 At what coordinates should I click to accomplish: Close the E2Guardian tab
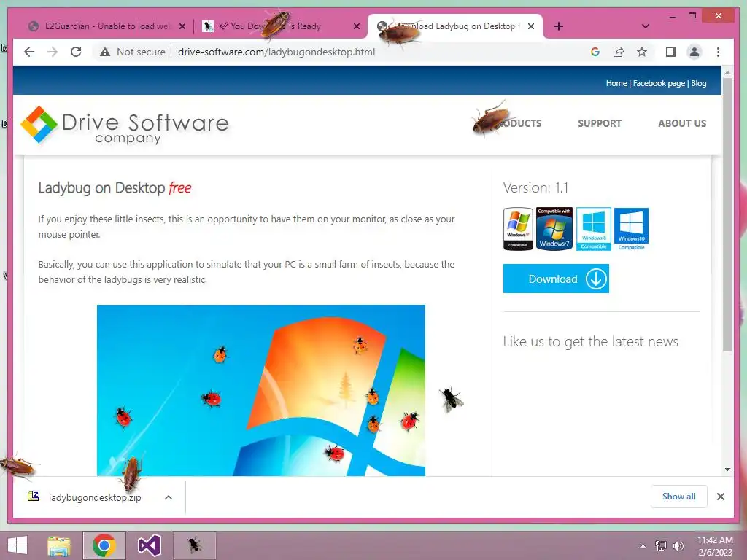(182, 27)
